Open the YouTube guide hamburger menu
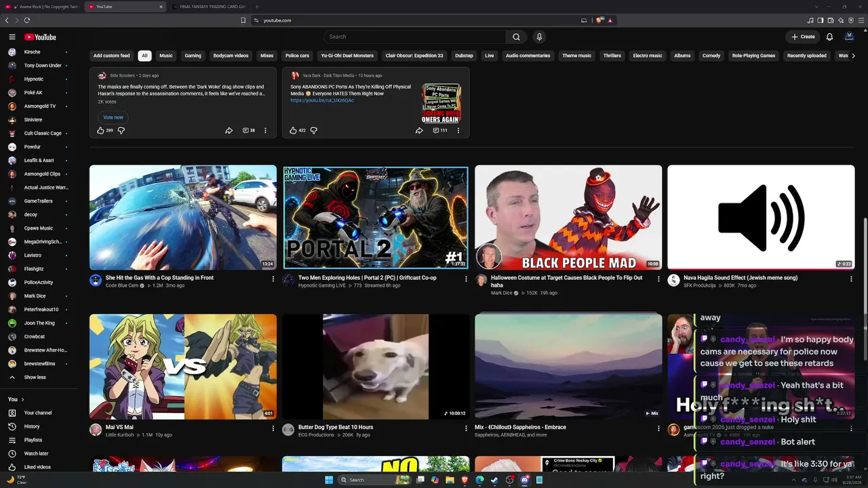The width and height of the screenshot is (868, 488). (12, 37)
